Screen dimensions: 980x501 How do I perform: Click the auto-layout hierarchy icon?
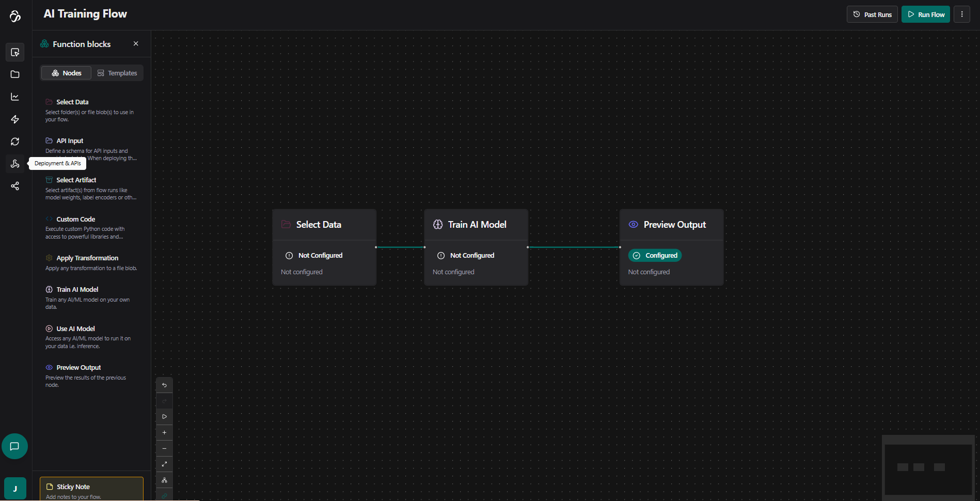tap(164, 480)
